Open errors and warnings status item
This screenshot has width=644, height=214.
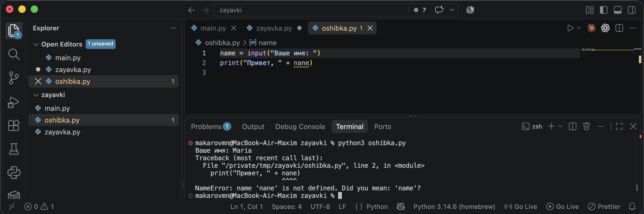[x=39, y=206]
